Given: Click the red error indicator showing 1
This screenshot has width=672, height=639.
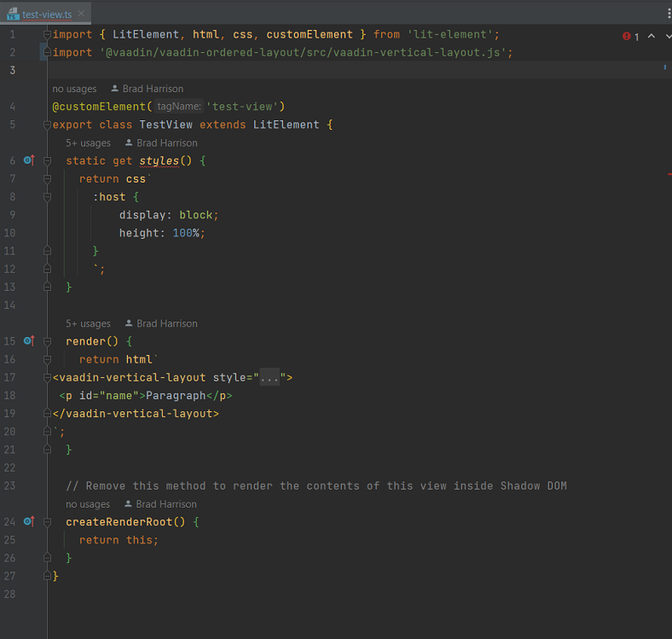Looking at the screenshot, I should click(630, 37).
